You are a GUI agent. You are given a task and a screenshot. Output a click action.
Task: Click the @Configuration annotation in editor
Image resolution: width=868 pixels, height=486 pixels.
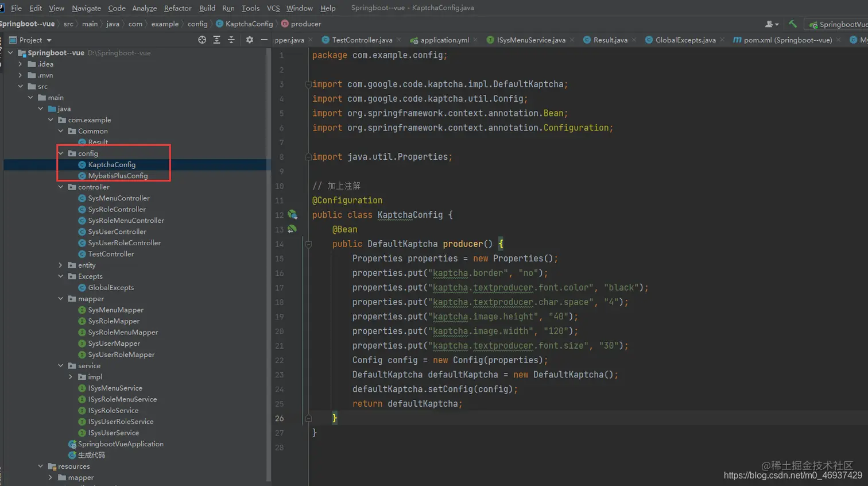tap(347, 200)
